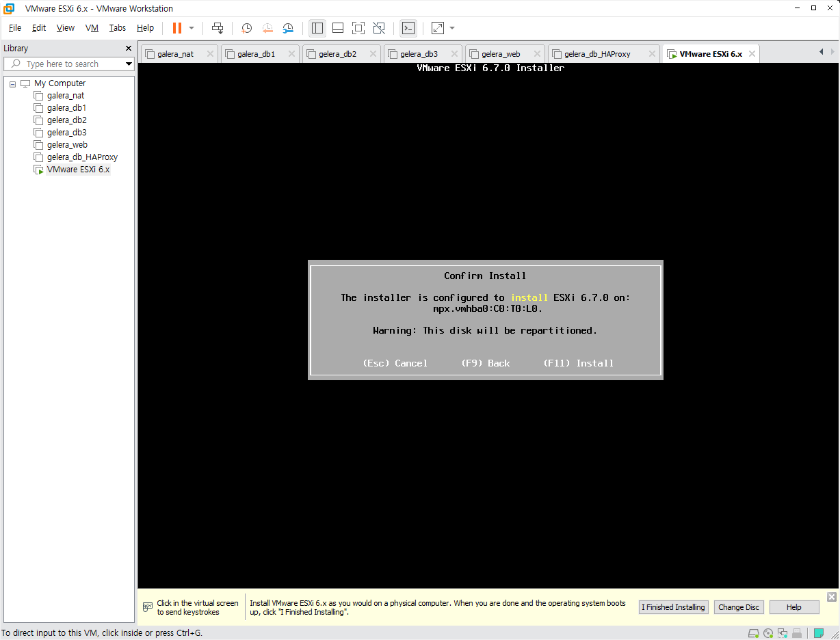Close the VMware ESXi 6.x tab
This screenshot has width=840, height=640.
751,54
